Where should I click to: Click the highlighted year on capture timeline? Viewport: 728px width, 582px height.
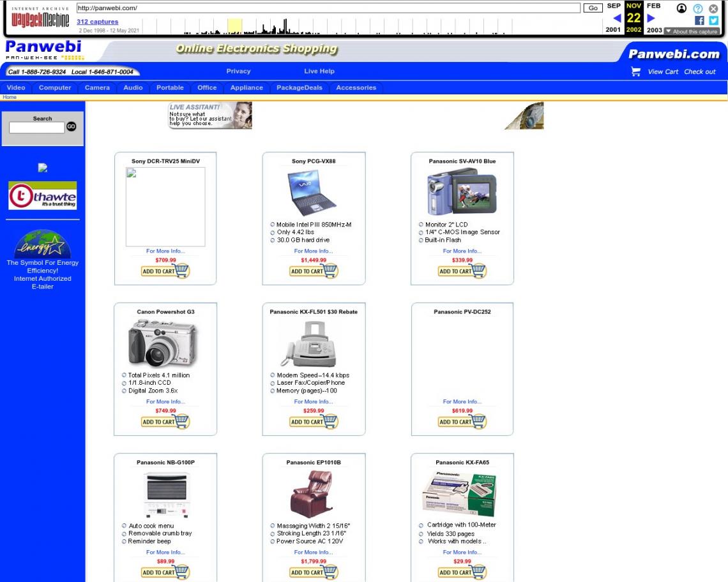[234, 26]
